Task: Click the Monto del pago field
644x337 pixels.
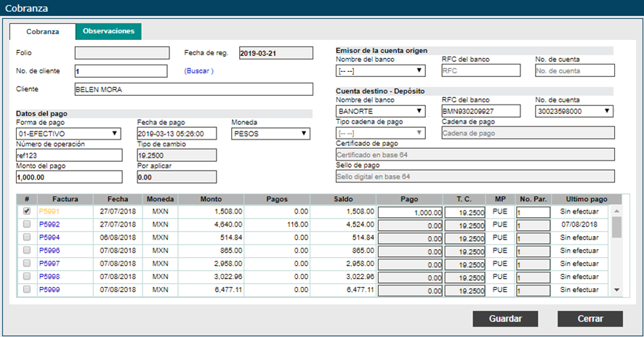Action: 69,176
